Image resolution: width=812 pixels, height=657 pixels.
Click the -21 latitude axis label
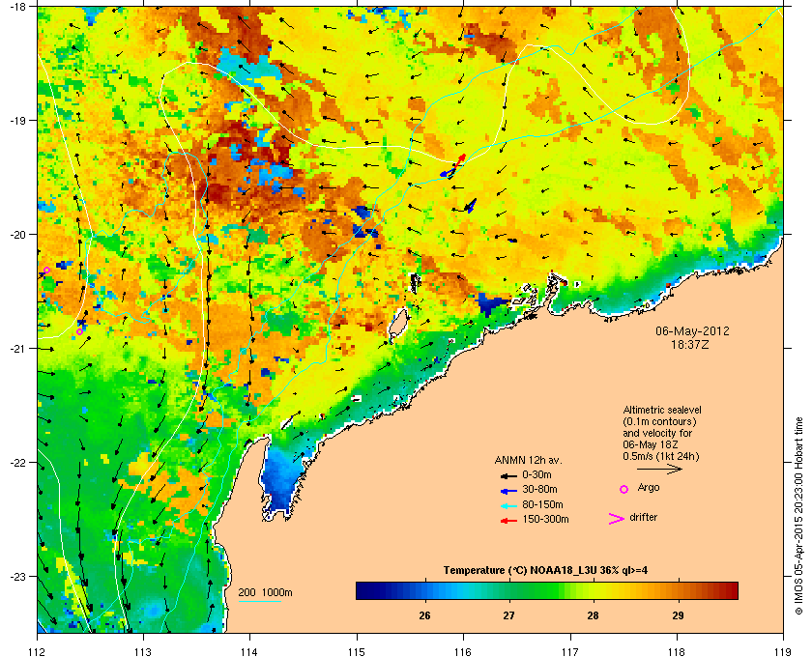17,349
